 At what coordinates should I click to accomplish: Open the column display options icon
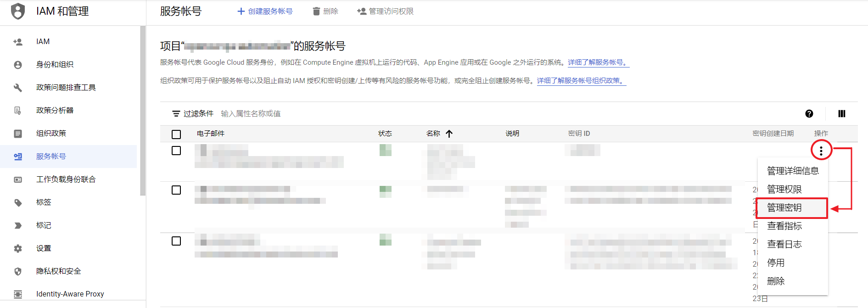click(841, 114)
